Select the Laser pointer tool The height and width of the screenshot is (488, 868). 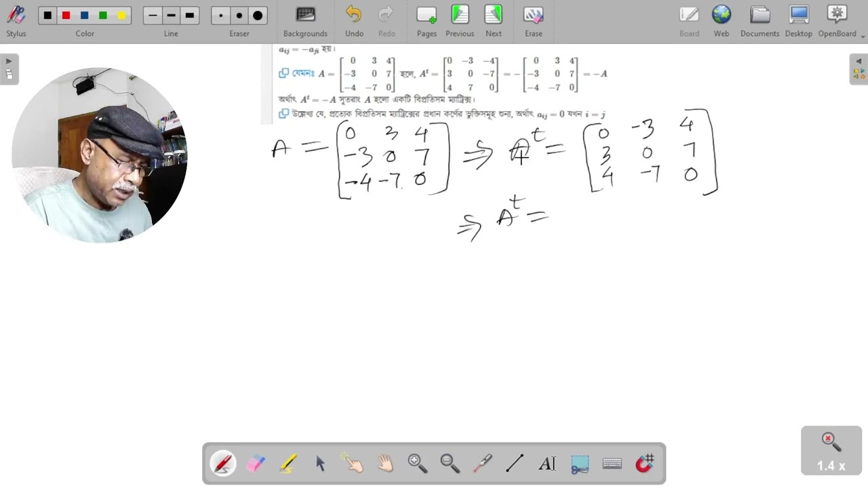pyautogui.click(x=482, y=464)
